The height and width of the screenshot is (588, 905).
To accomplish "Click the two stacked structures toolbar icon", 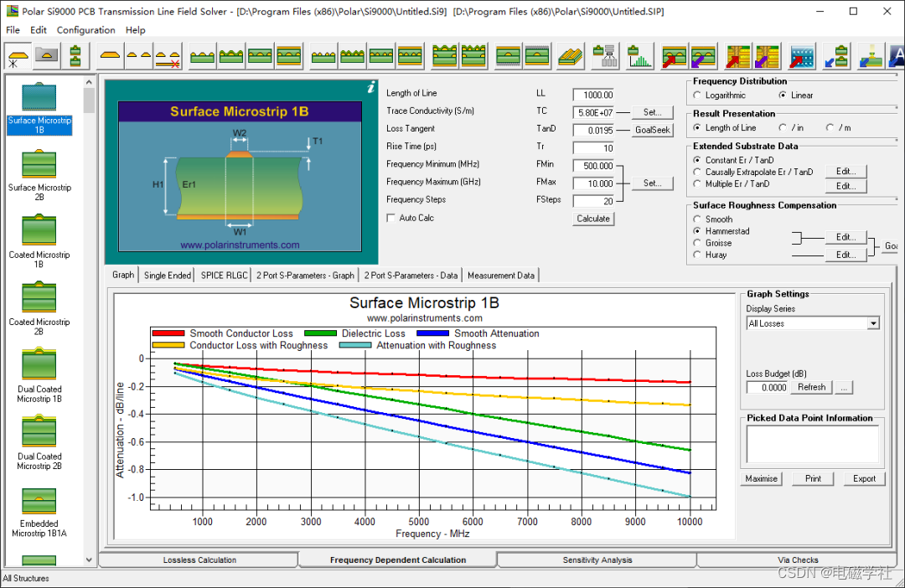I will (x=75, y=57).
